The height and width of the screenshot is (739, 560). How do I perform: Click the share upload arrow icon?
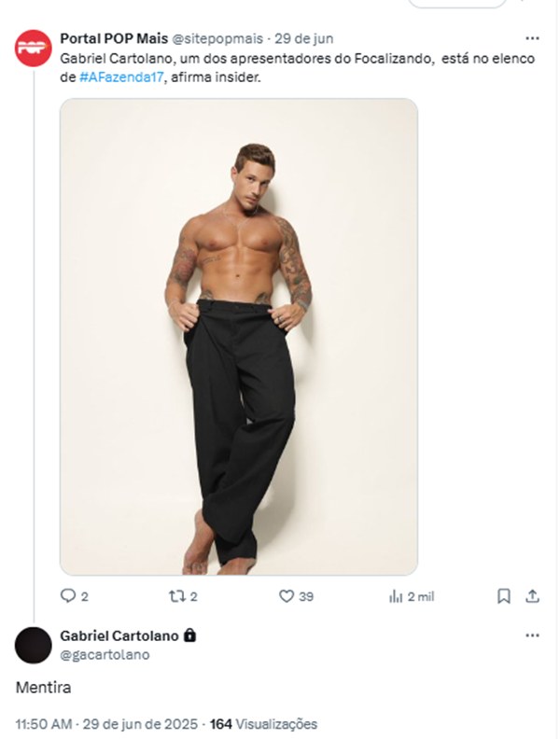click(x=532, y=596)
